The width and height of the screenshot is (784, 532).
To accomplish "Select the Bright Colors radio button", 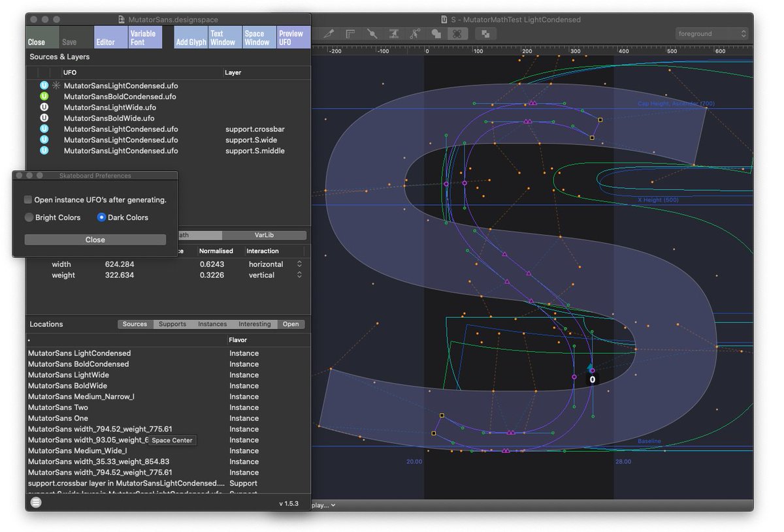I will coord(29,217).
